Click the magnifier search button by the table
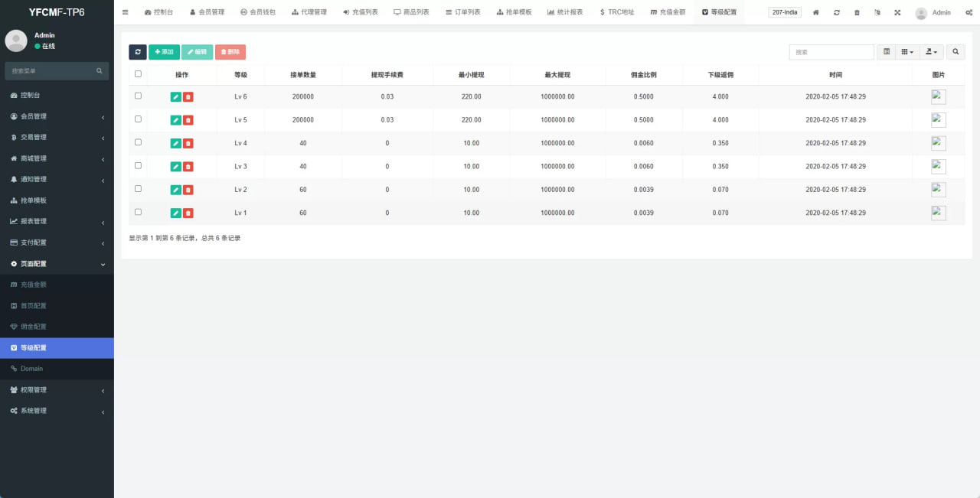 [x=955, y=52]
